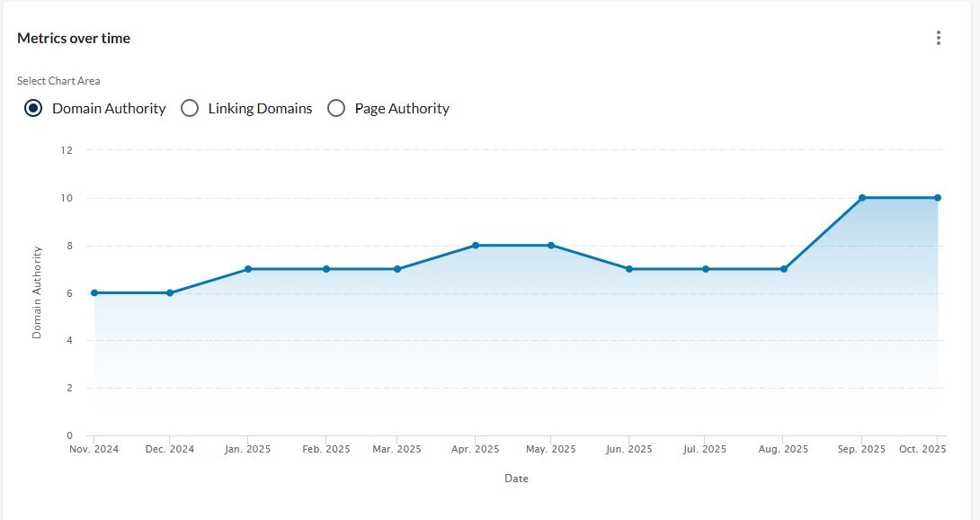Click the vertical Domain Authority axis title
980x520 pixels.
(37, 292)
